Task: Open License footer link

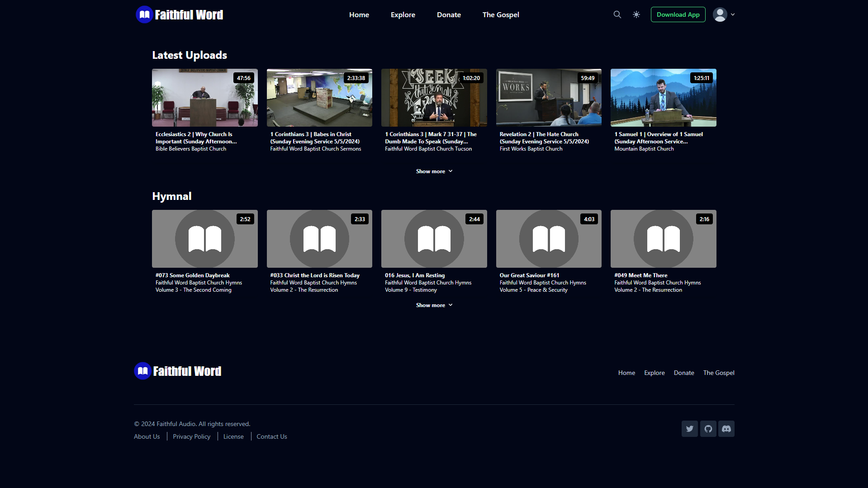Action: [x=233, y=436]
